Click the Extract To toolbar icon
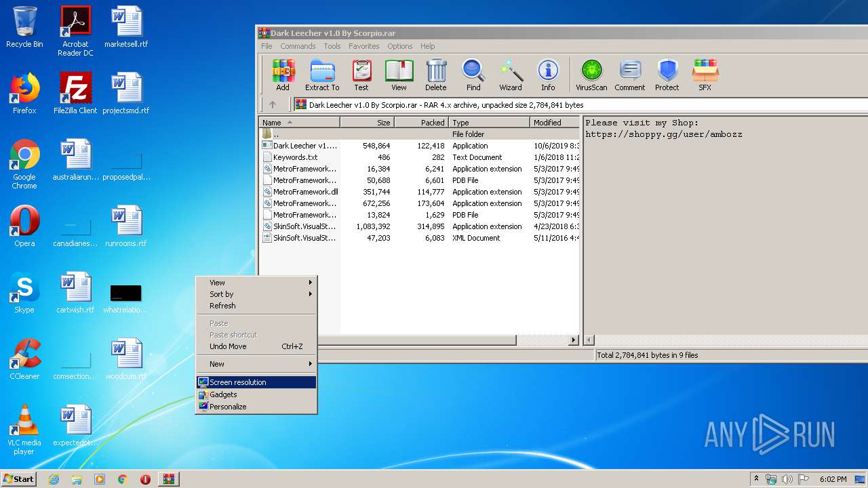Viewport: 868px width, 488px height. 322,75
